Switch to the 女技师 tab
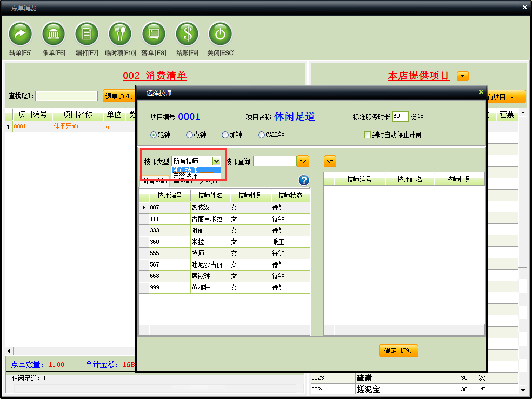This screenshot has height=399, width=532. coord(207,182)
